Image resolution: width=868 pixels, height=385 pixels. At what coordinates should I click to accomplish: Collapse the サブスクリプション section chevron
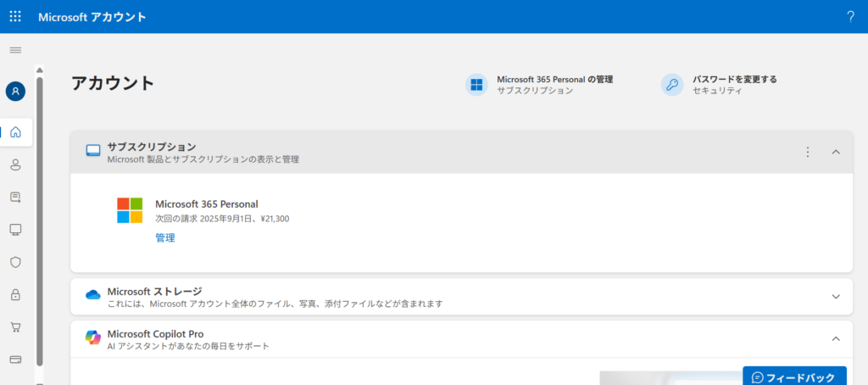pyautogui.click(x=836, y=152)
